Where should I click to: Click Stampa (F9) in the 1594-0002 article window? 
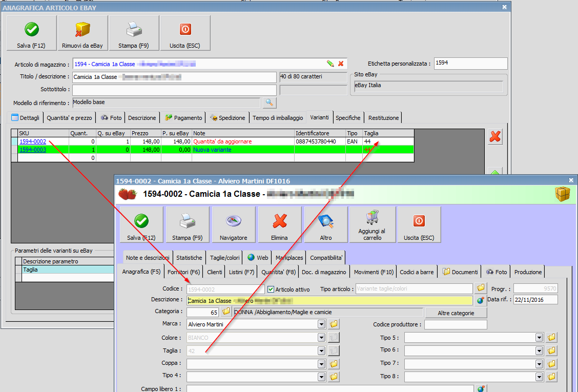pyautogui.click(x=187, y=224)
